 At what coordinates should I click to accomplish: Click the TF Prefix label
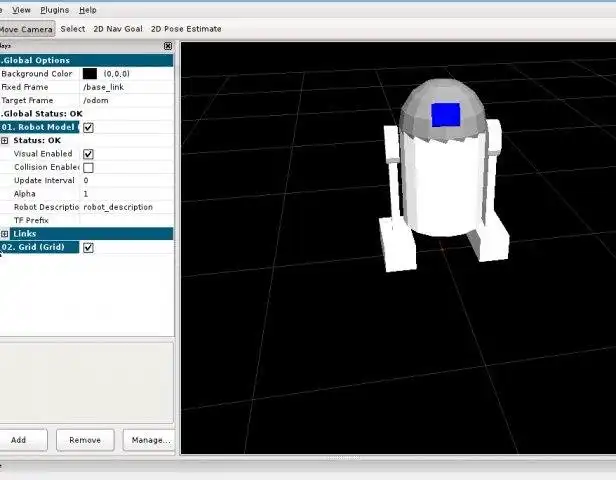pos(31,221)
